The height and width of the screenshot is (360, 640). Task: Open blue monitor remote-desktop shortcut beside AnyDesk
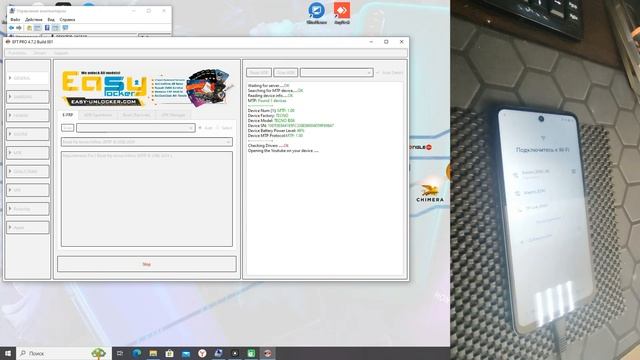(x=316, y=13)
